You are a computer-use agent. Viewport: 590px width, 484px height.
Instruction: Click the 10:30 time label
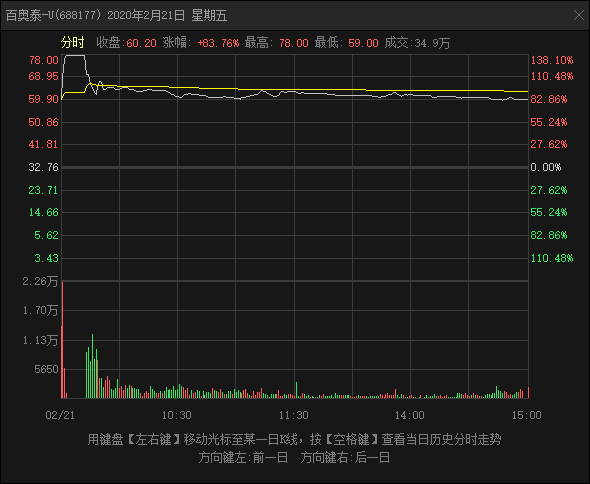click(176, 415)
